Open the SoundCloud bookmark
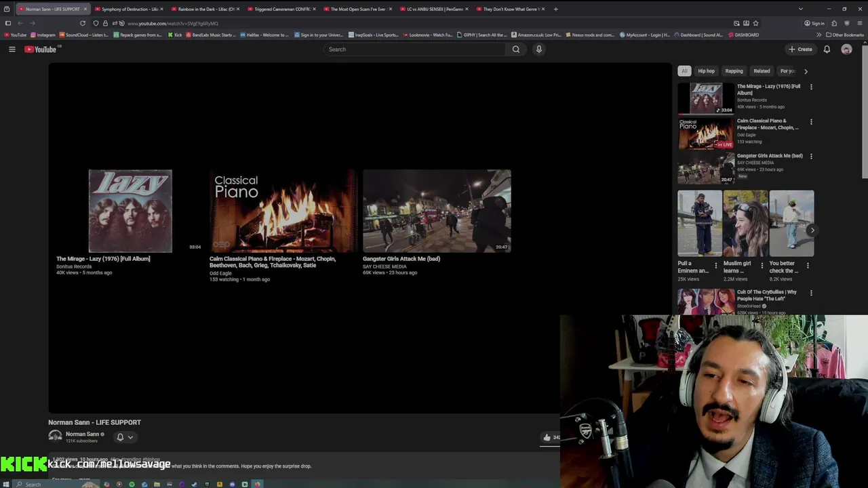The width and height of the screenshot is (868, 488). (83, 35)
